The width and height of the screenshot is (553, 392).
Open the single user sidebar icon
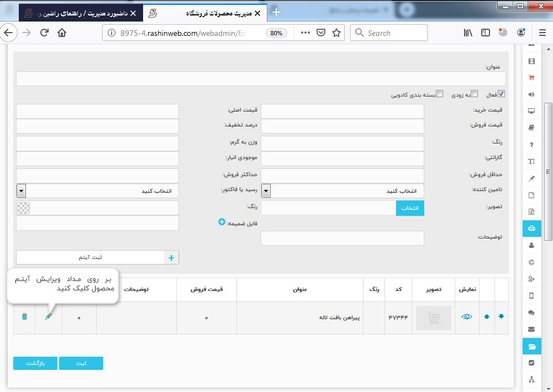point(531,245)
